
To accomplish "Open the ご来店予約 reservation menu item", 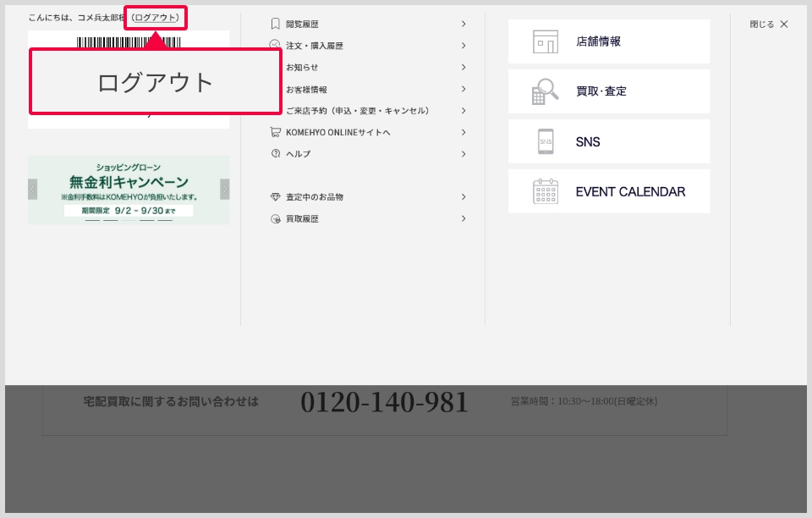I will (357, 111).
